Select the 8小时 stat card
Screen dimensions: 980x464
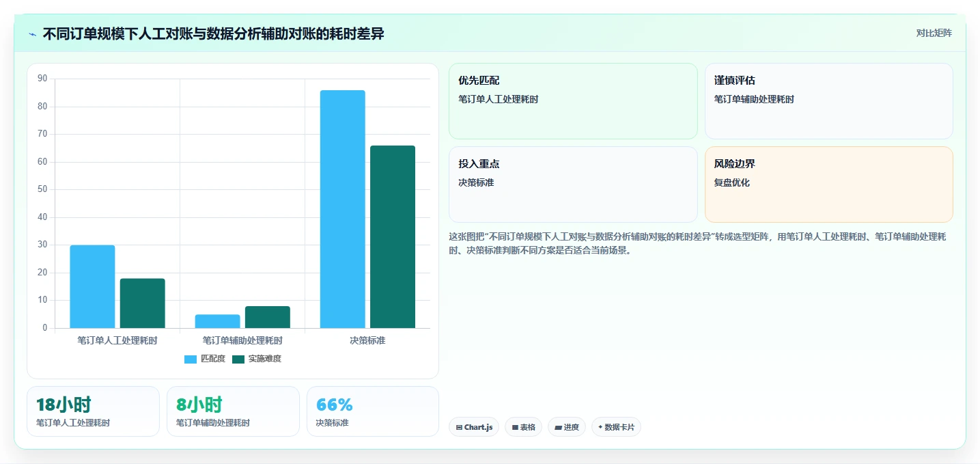(x=233, y=411)
